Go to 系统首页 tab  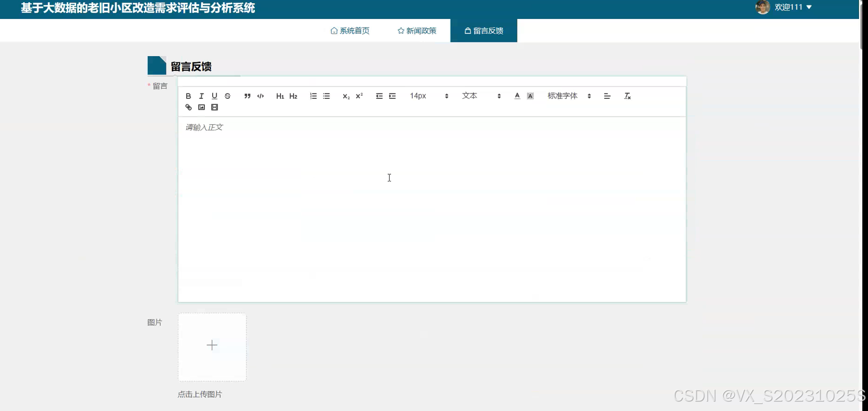350,31
